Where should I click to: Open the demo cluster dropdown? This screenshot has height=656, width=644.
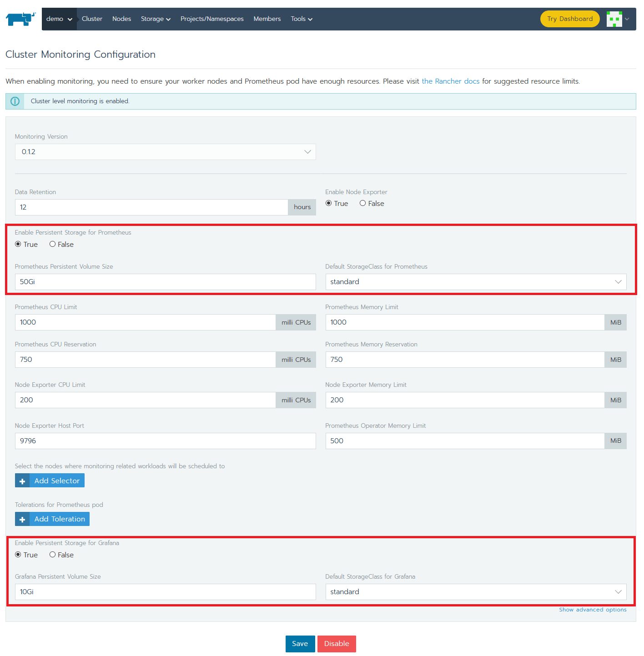pos(59,19)
